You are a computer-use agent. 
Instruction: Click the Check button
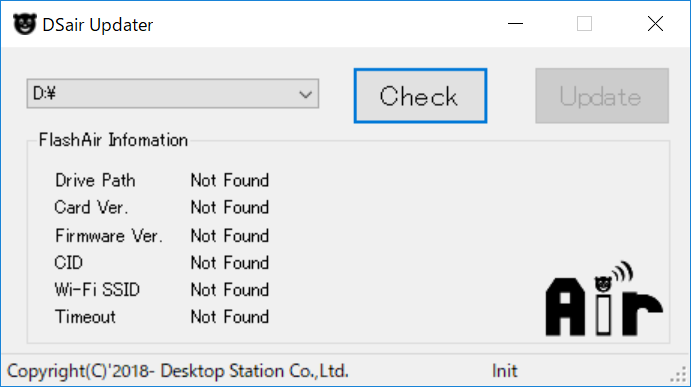[x=420, y=96]
